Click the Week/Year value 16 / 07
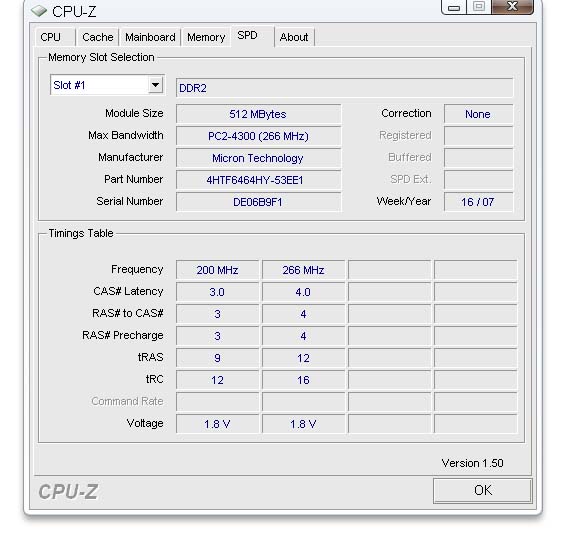The height and width of the screenshot is (541, 583). click(x=478, y=202)
